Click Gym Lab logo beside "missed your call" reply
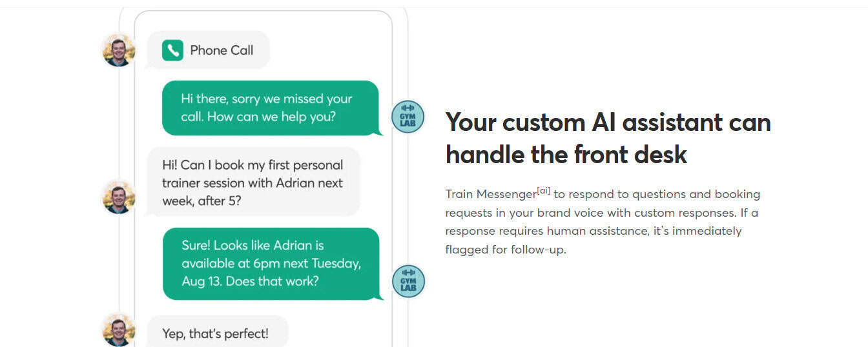Image resolution: width=868 pixels, height=347 pixels. tap(408, 117)
